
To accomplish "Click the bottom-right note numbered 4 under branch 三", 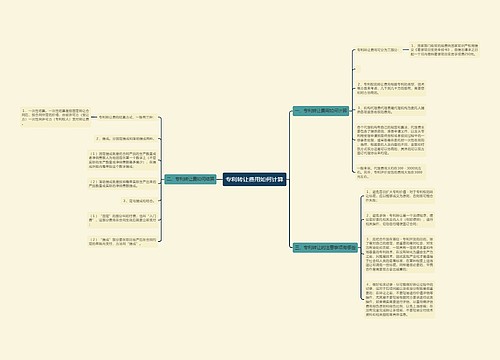I will (x=400, y=299).
